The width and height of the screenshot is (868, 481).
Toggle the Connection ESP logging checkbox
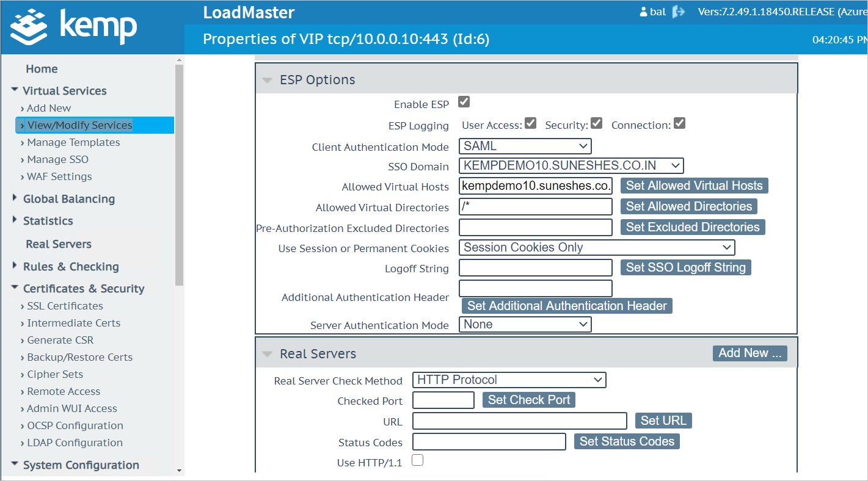point(679,123)
